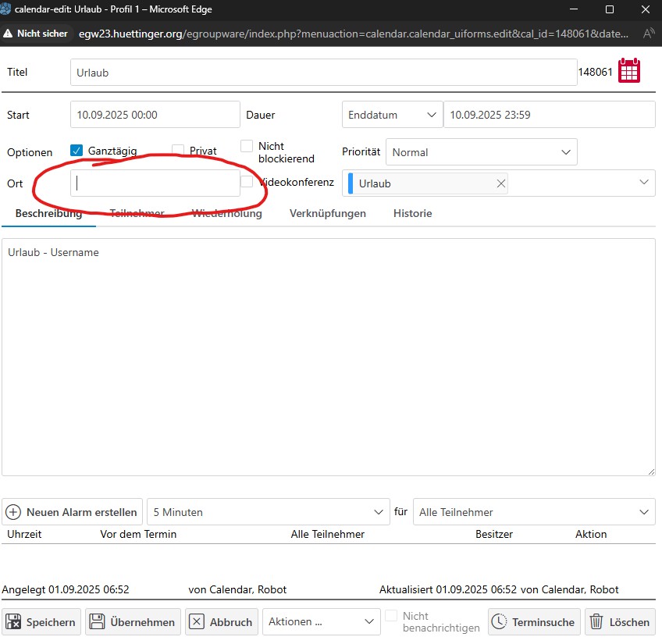Click the Übernehmen save icon

tap(97, 622)
